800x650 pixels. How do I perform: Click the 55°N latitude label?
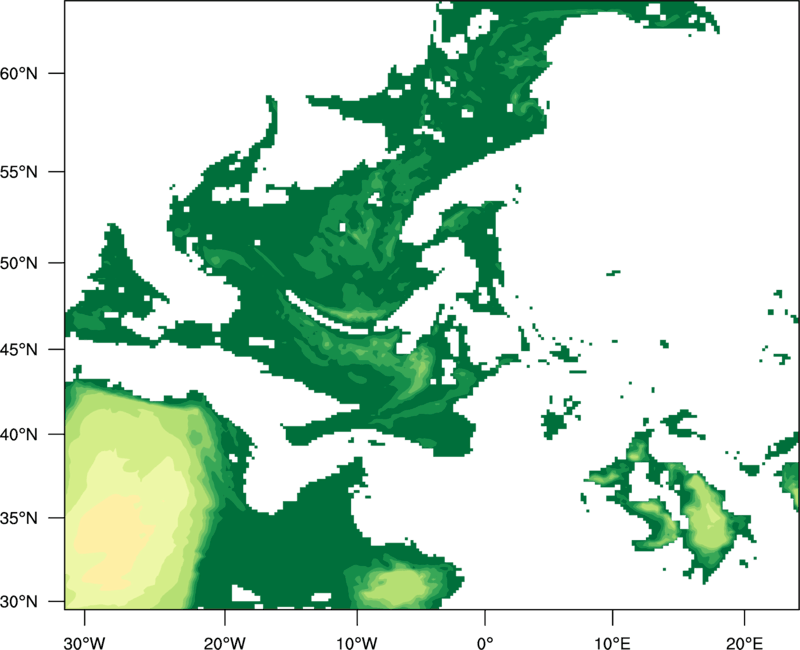click(19, 172)
